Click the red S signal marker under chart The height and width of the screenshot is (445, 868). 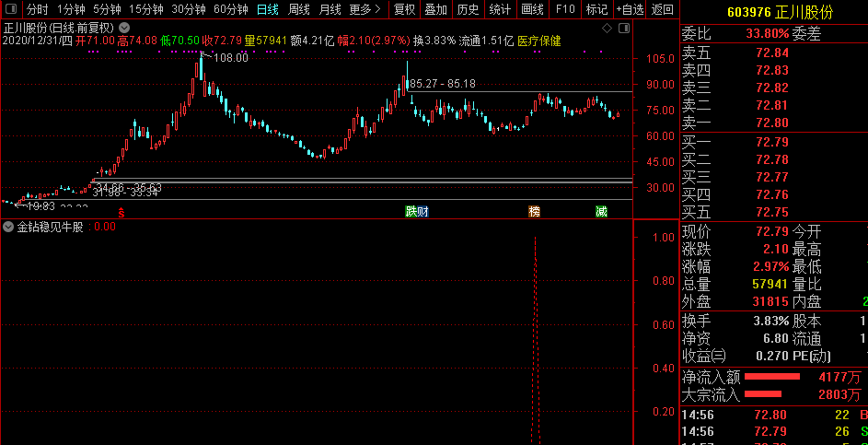tap(121, 212)
